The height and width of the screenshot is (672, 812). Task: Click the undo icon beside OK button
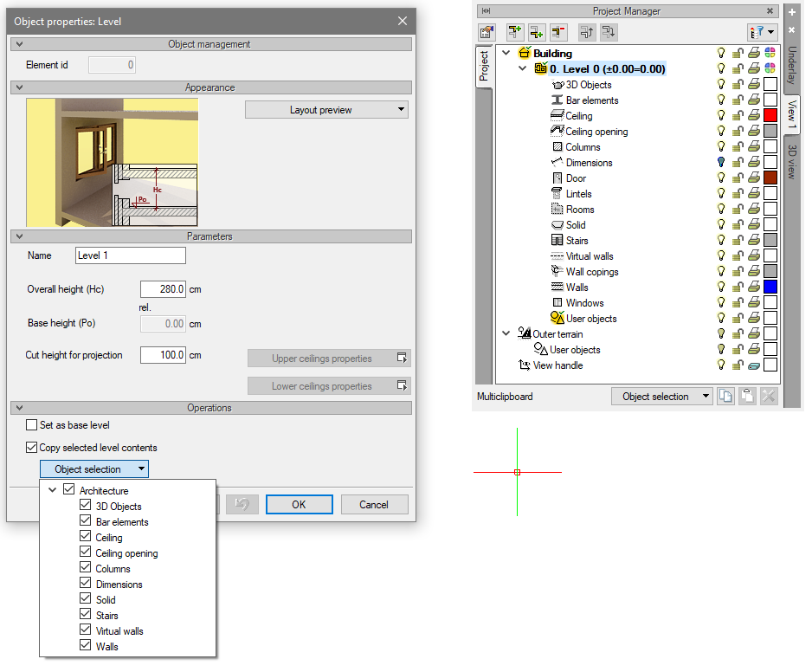[242, 504]
